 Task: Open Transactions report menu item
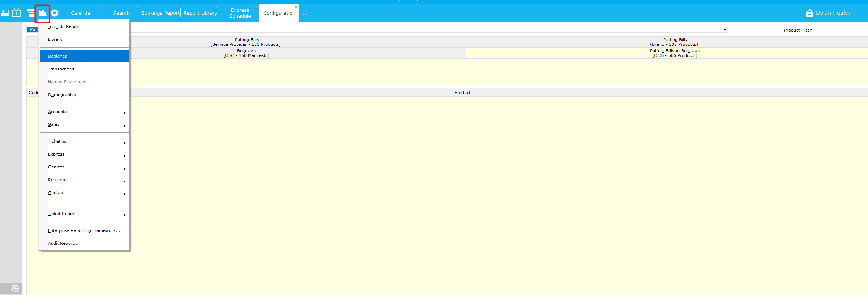click(x=84, y=69)
